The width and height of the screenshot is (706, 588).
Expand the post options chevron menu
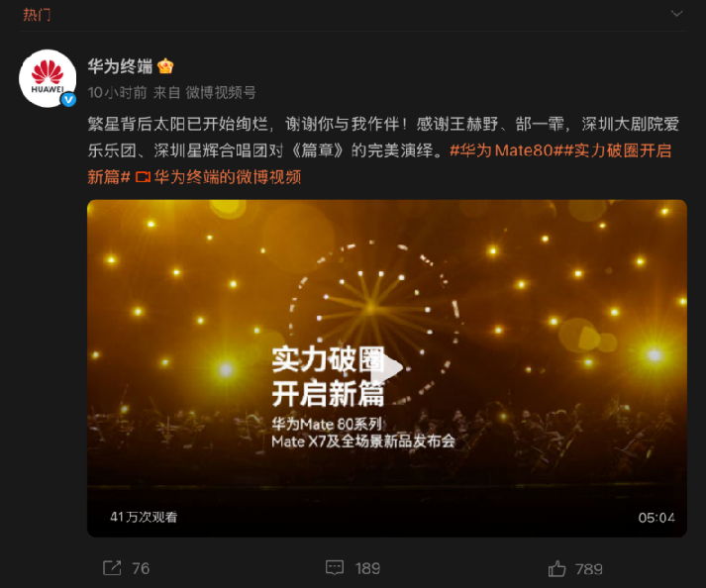pos(676,14)
